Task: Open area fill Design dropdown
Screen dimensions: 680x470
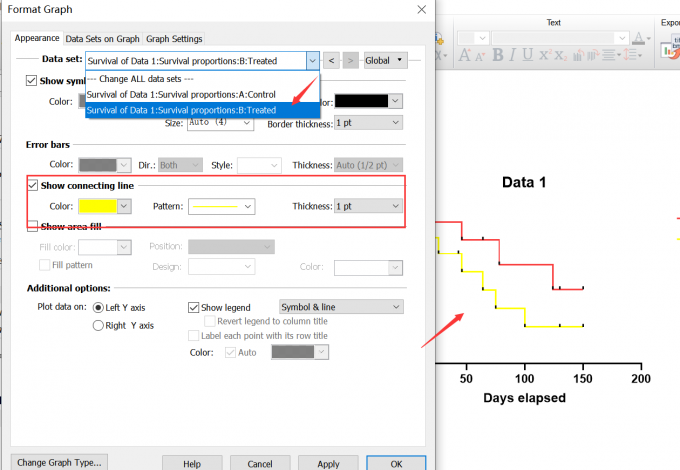Action: point(222,267)
